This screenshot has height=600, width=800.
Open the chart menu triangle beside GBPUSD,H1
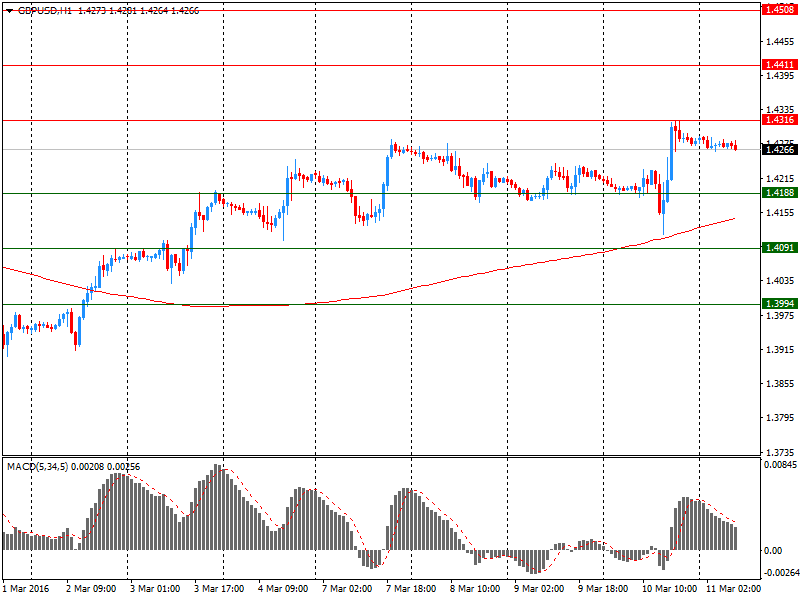coord(10,11)
